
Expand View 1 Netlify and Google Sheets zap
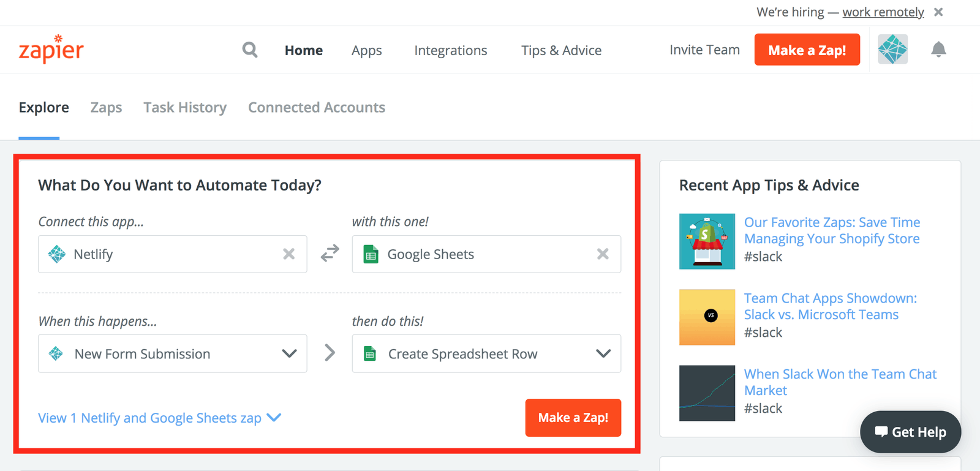coord(159,418)
